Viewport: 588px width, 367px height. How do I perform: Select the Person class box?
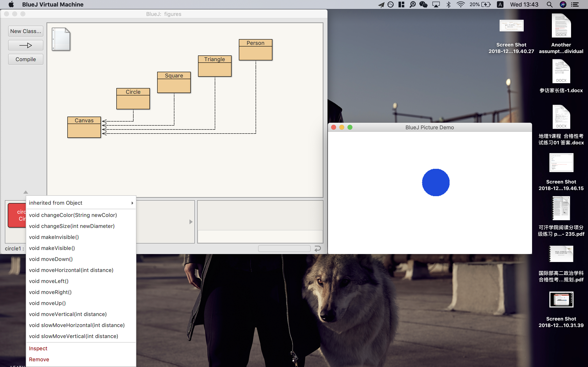255,50
